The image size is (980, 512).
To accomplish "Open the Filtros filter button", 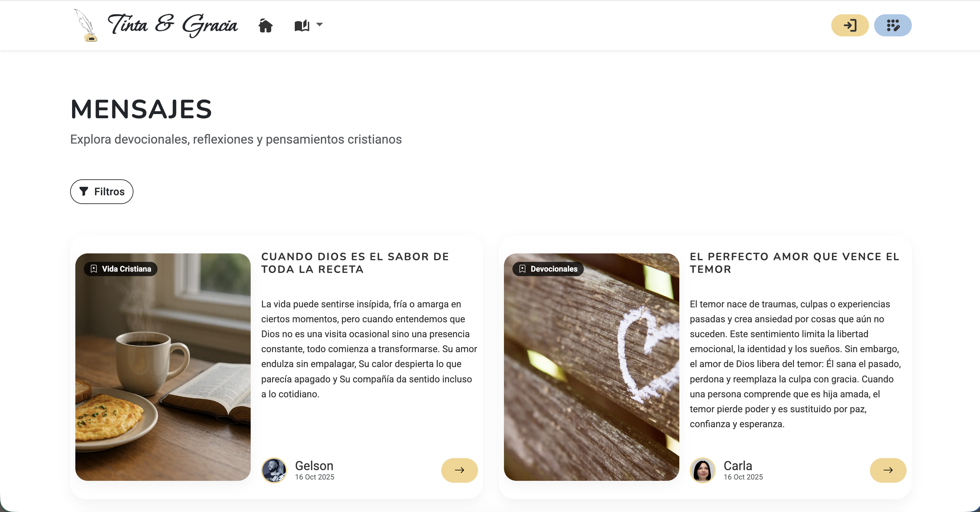I will (x=102, y=191).
